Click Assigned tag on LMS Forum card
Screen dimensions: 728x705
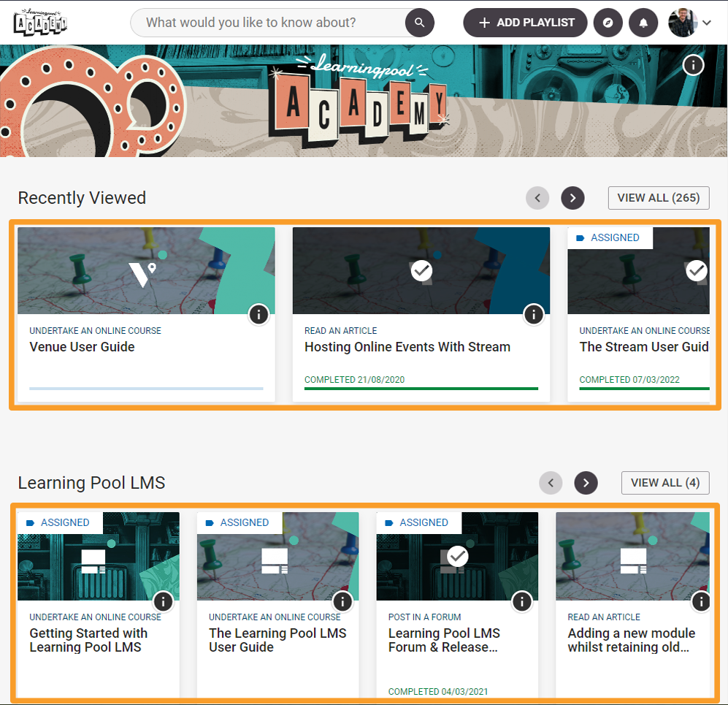coord(419,523)
